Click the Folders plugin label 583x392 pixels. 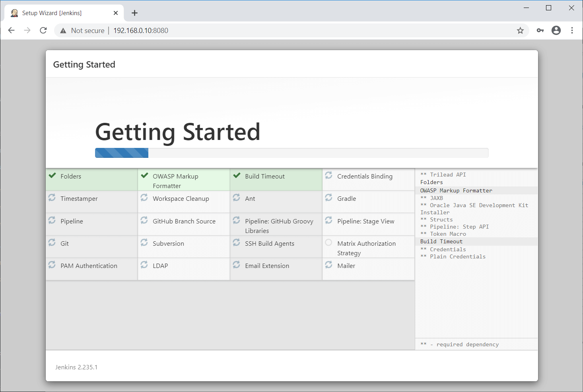(x=71, y=177)
